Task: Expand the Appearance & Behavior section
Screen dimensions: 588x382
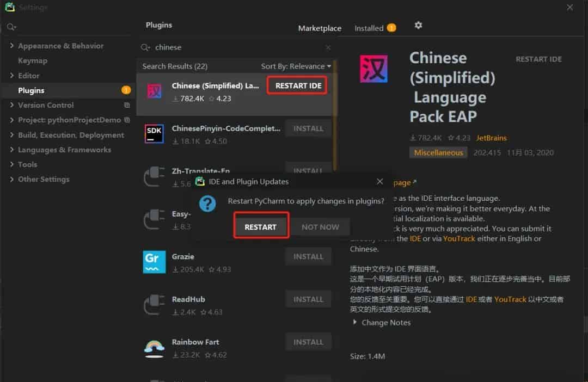Action: coord(12,46)
